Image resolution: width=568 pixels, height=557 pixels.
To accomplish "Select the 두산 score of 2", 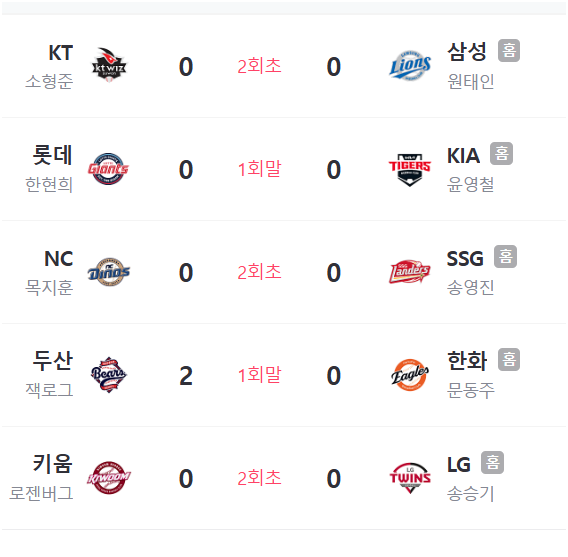I will (186, 376).
